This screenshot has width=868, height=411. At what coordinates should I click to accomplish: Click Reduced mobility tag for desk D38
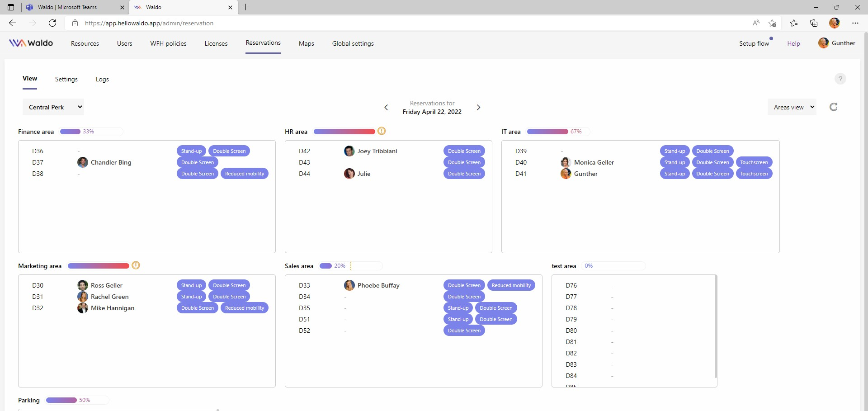click(x=245, y=174)
